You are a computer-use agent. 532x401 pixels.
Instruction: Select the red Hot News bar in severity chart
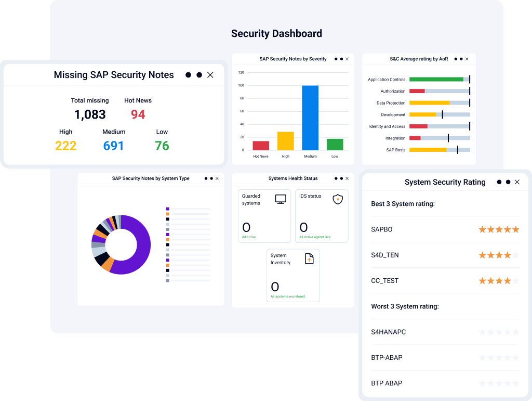tap(261, 146)
